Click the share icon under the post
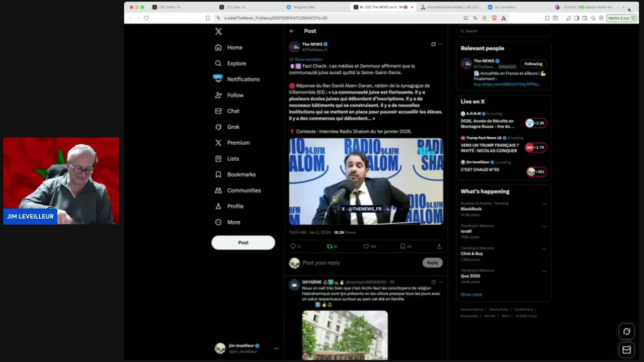Viewport: 644px width, 362px height. pyautogui.click(x=439, y=246)
